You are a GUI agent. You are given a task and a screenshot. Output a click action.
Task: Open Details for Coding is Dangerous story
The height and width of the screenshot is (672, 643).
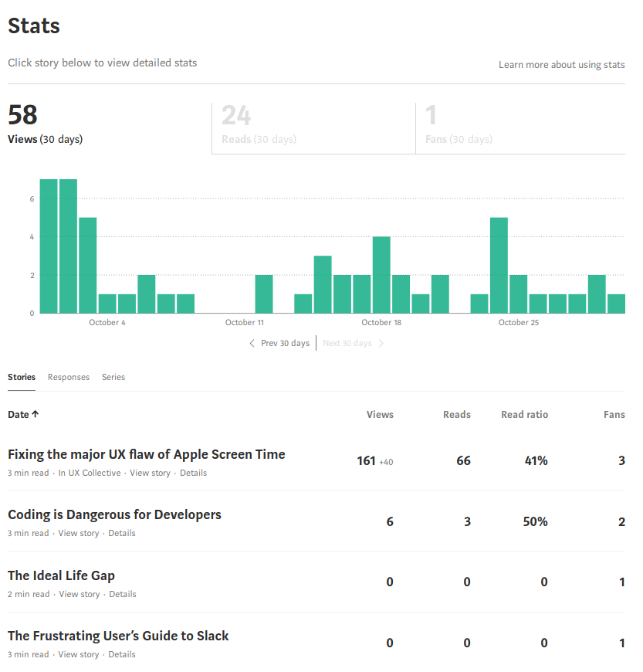(x=122, y=533)
